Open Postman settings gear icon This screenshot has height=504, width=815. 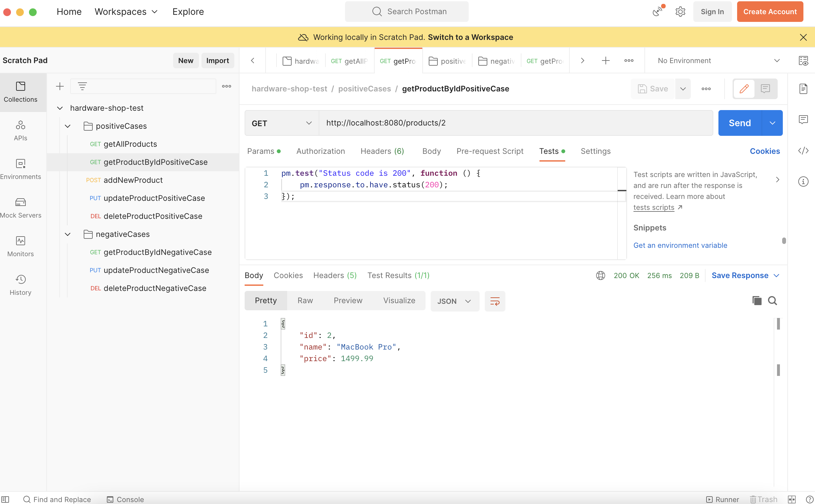[680, 12]
